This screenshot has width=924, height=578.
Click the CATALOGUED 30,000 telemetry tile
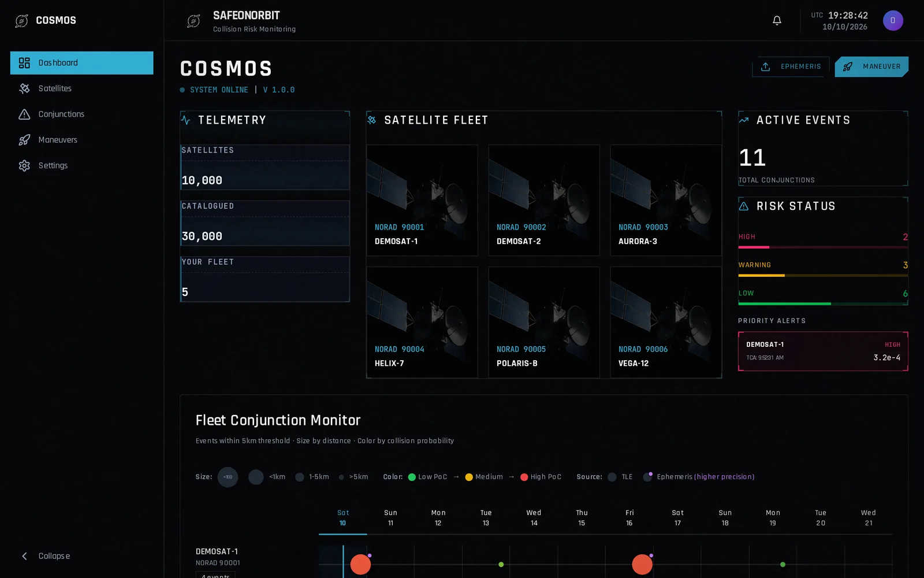tap(265, 223)
